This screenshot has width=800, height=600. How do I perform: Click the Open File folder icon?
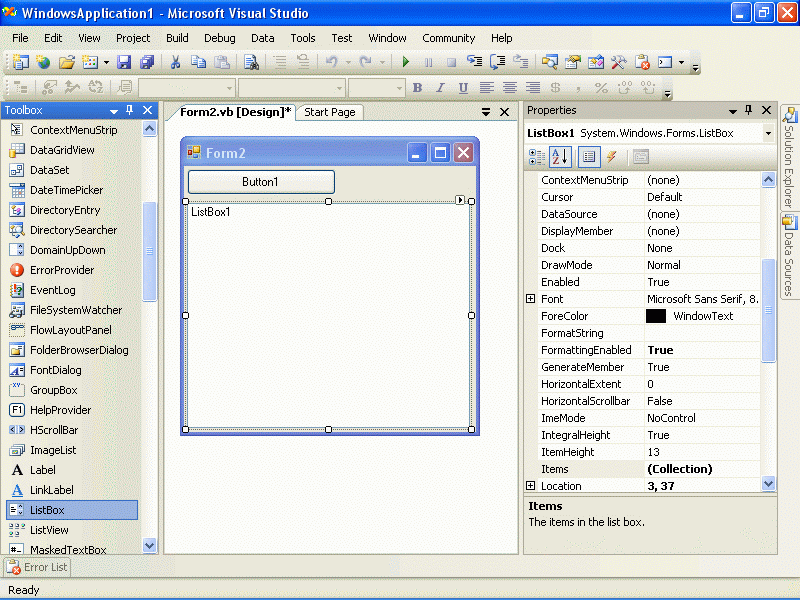[67, 62]
